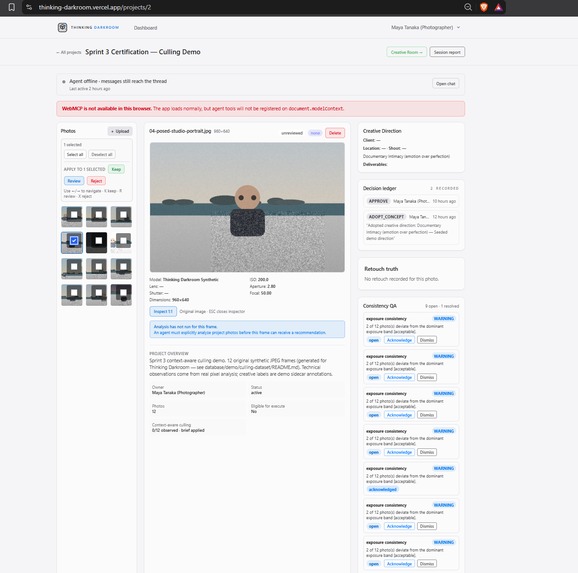Click 'Analysis has not run for this frame' notice
This screenshot has width=578, height=573.
tap(247, 329)
